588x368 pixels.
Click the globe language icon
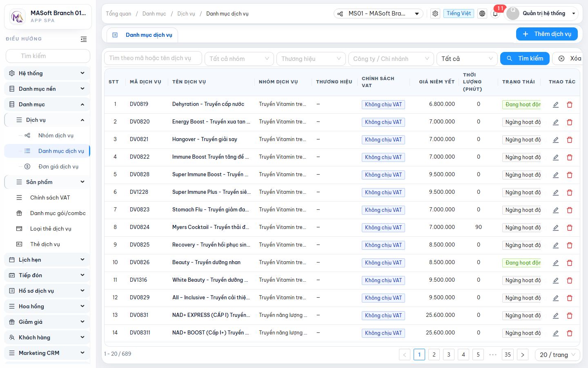(x=482, y=13)
